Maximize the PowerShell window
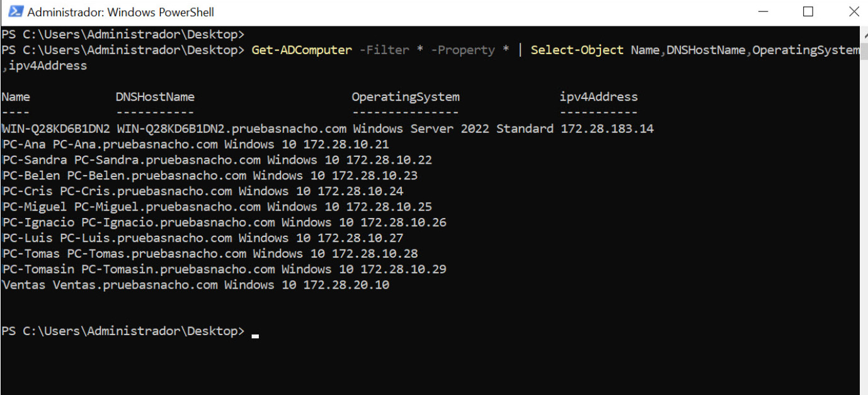 pos(808,11)
